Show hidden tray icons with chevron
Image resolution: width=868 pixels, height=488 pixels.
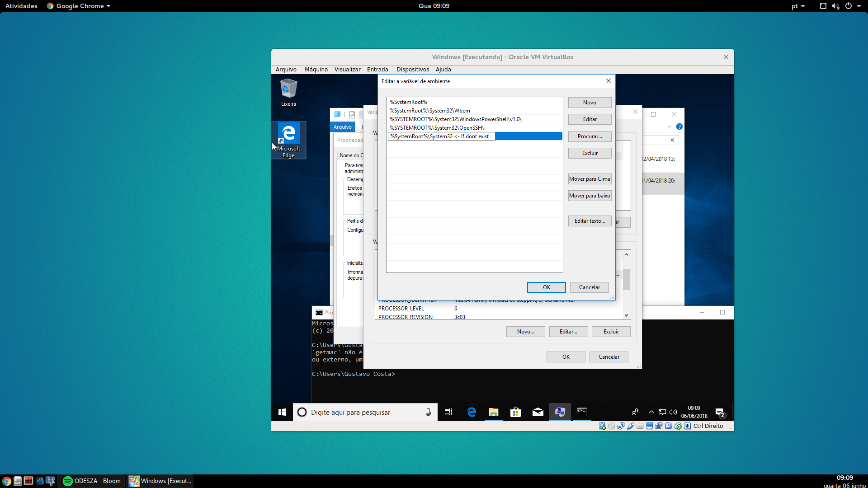651,412
